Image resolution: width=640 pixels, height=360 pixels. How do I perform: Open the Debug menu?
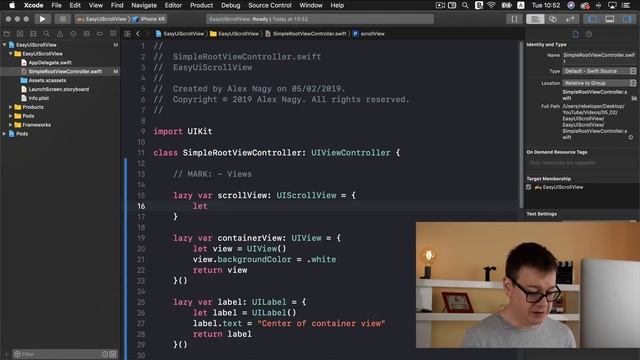coord(231,5)
